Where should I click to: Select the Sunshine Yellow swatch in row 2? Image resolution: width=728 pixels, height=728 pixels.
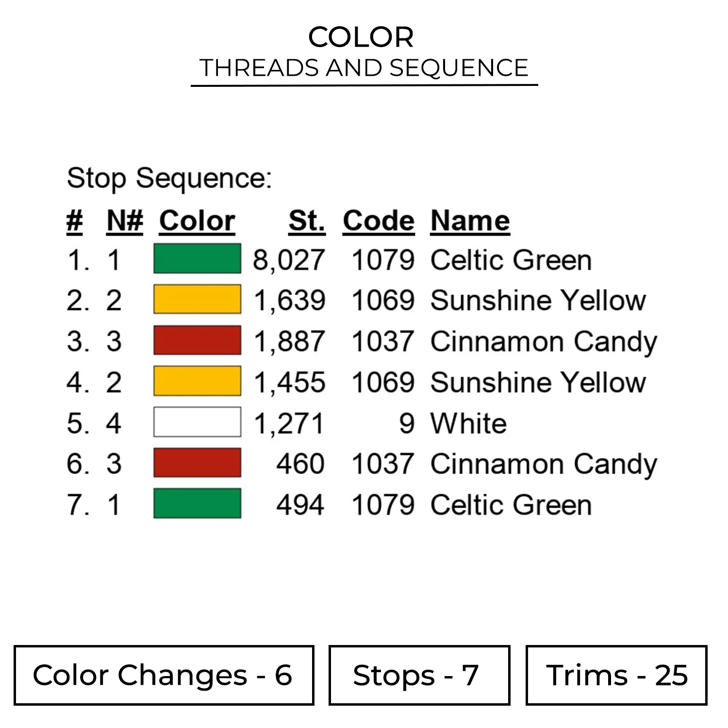point(197,300)
